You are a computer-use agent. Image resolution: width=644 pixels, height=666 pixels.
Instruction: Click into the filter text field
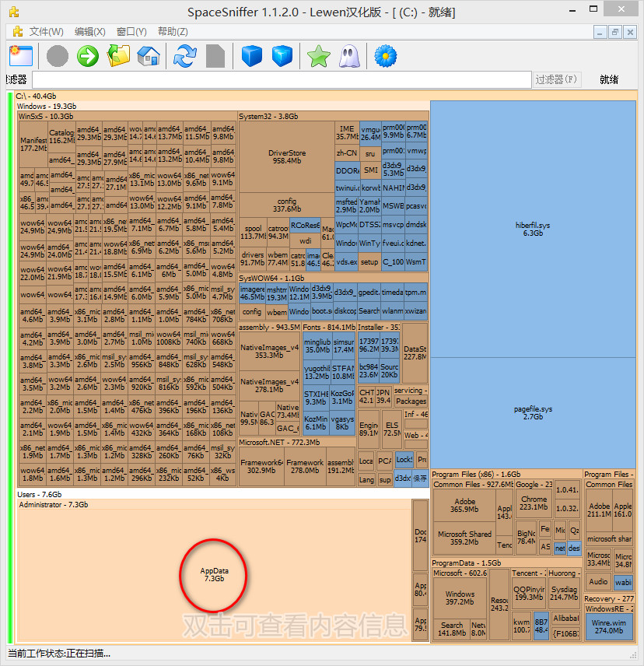[280, 79]
